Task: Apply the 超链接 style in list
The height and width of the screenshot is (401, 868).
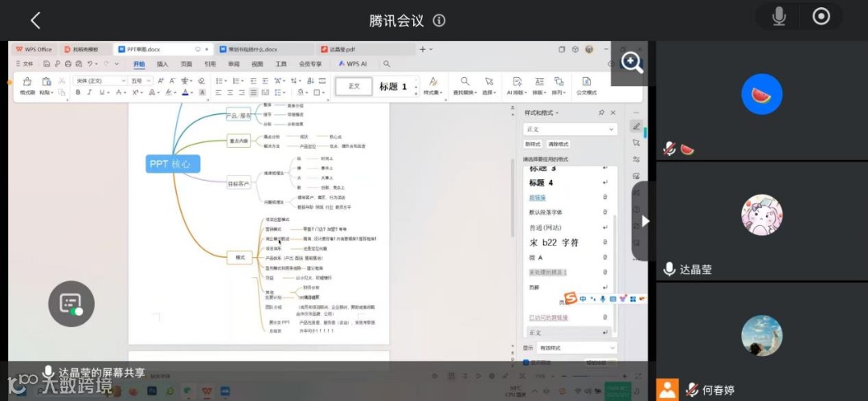Action: [x=567, y=197]
